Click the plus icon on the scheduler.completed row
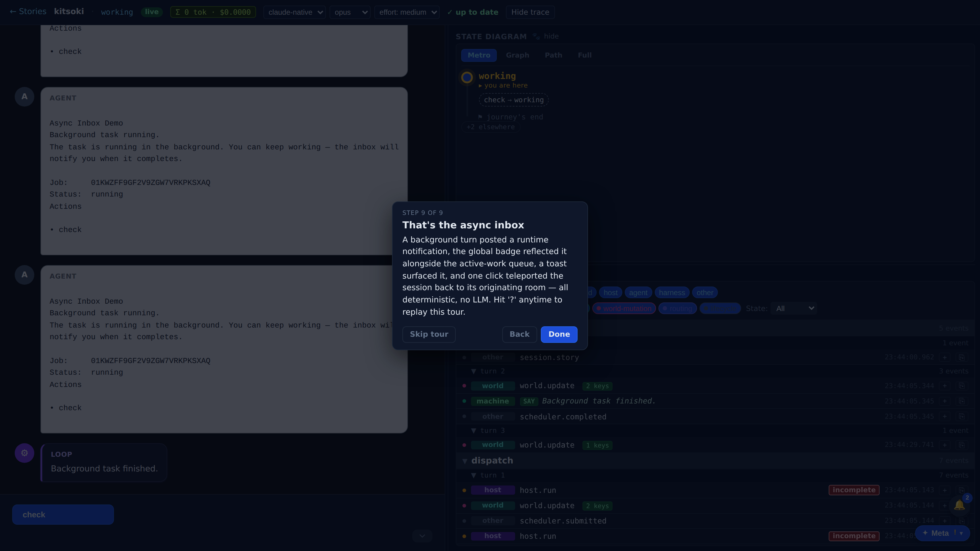The height and width of the screenshot is (551, 980). tap(944, 416)
